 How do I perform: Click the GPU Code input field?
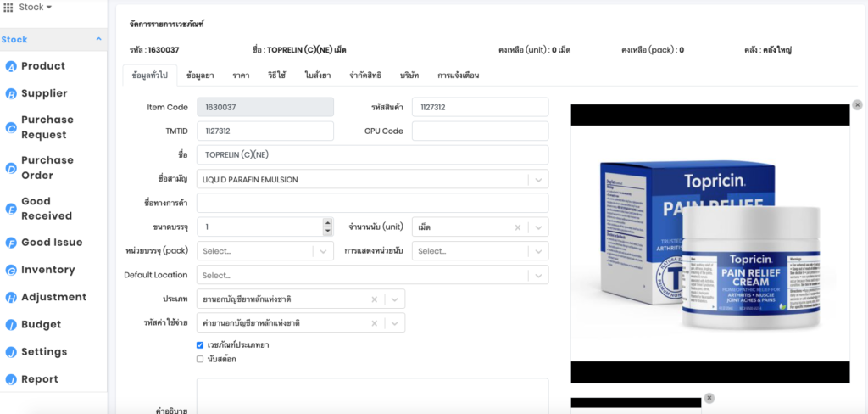pyautogui.click(x=480, y=131)
